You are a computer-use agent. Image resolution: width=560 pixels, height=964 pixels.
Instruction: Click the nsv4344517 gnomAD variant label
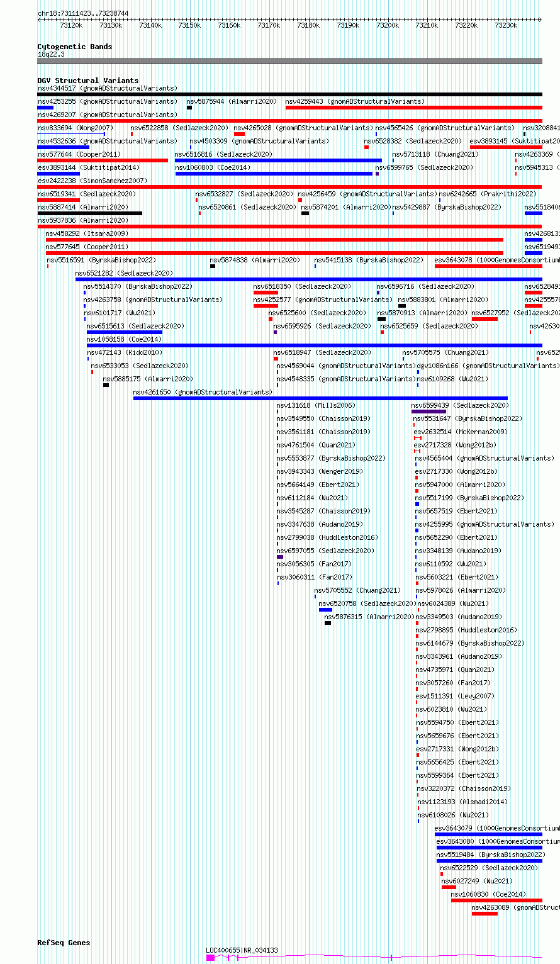coord(108,88)
